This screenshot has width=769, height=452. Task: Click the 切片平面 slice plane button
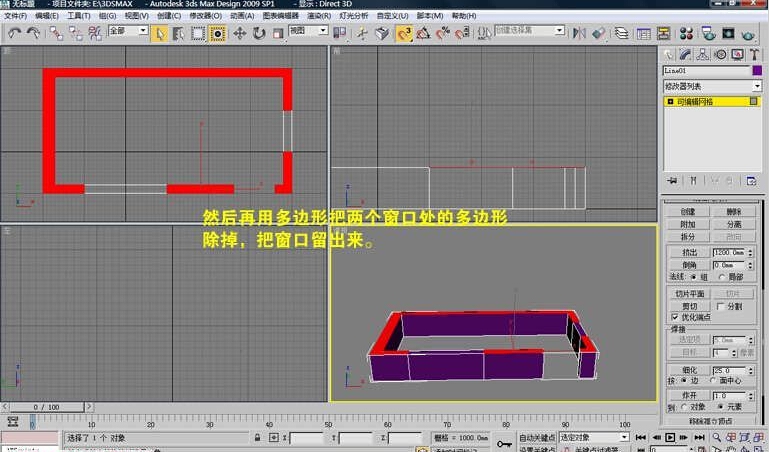click(690, 294)
